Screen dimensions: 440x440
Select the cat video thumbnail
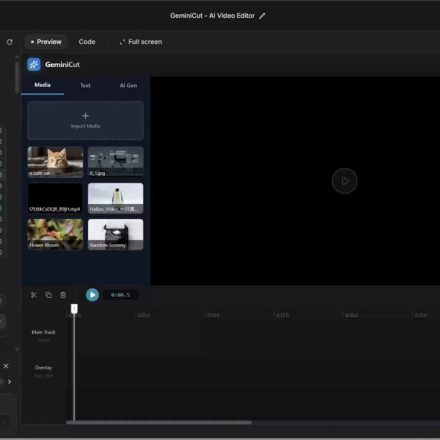[55, 161]
